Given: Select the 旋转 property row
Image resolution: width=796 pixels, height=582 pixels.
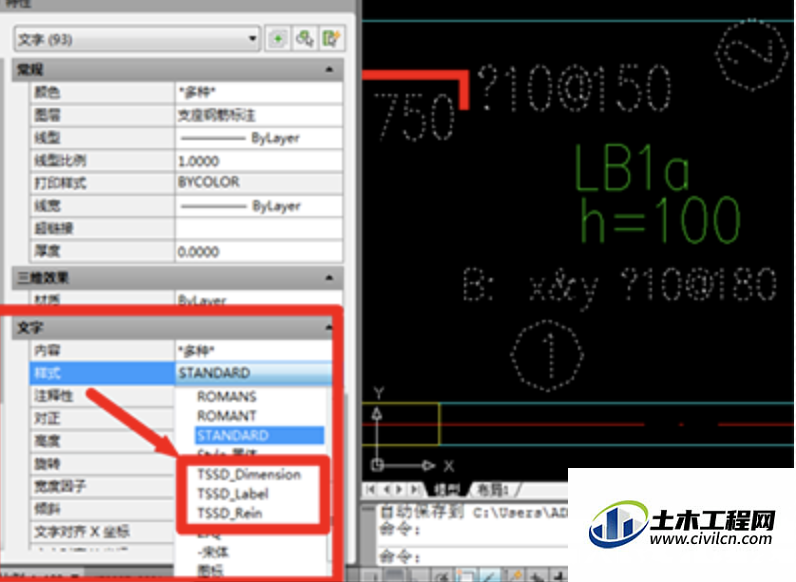Looking at the screenshot, I should click(102, 463).
